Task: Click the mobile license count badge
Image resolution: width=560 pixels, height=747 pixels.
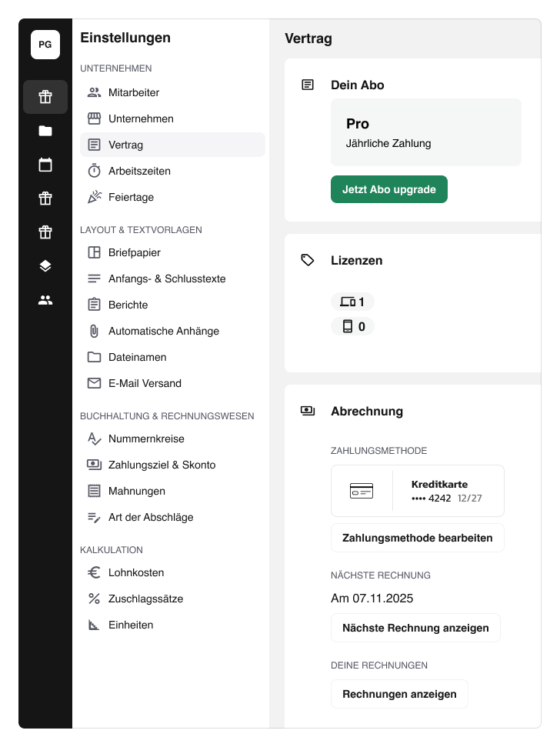Action: click(x=352, y=326)
